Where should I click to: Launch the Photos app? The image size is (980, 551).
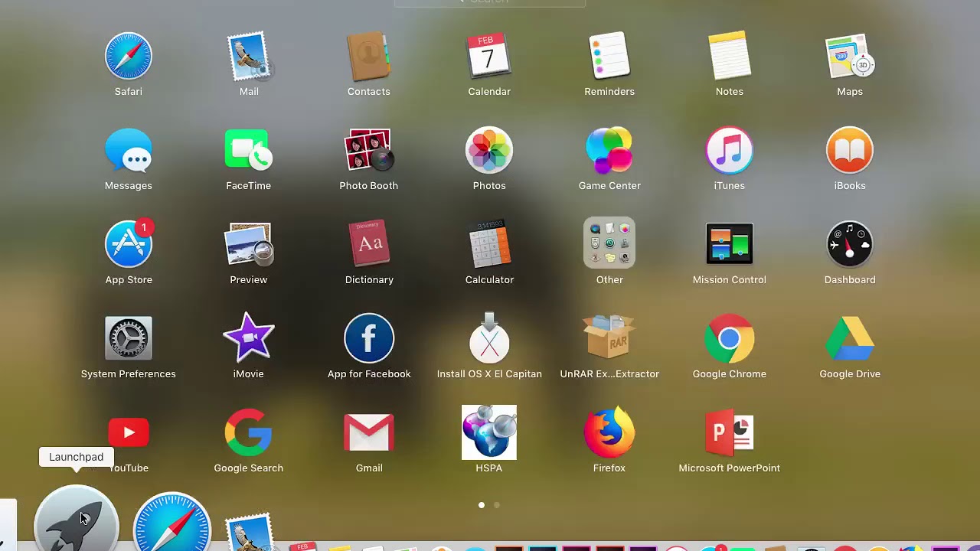[x=489, y=151]
